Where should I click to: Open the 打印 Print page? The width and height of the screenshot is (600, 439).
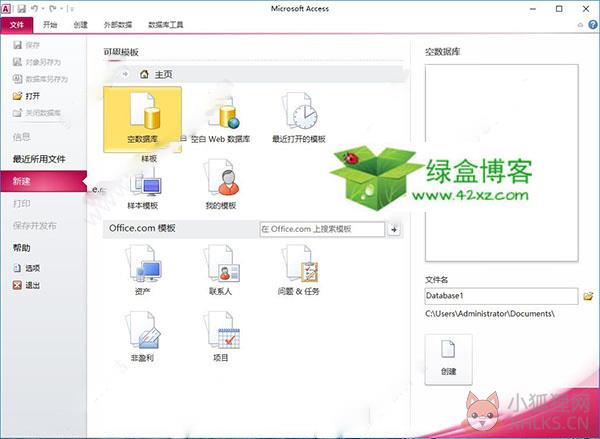click(21, 203)
